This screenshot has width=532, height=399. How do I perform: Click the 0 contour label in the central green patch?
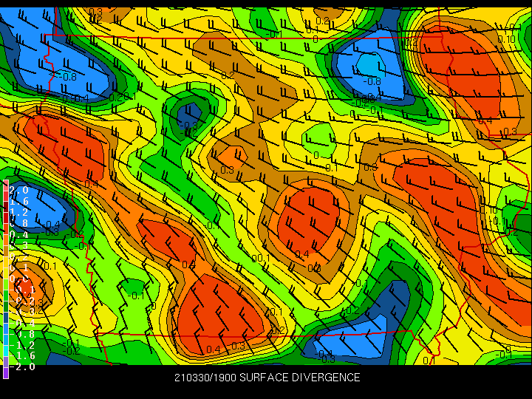coord(316,155)
